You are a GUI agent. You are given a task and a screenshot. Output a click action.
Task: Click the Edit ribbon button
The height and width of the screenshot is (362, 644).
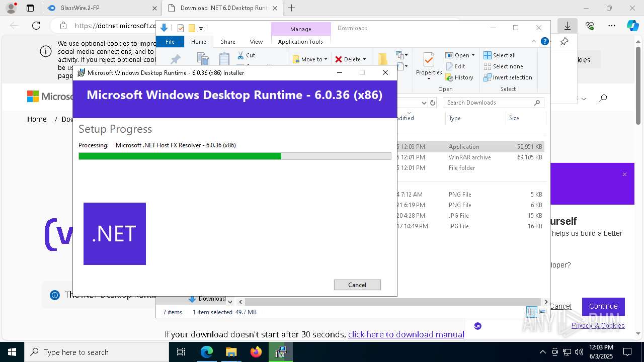click(x=455, y=66)
